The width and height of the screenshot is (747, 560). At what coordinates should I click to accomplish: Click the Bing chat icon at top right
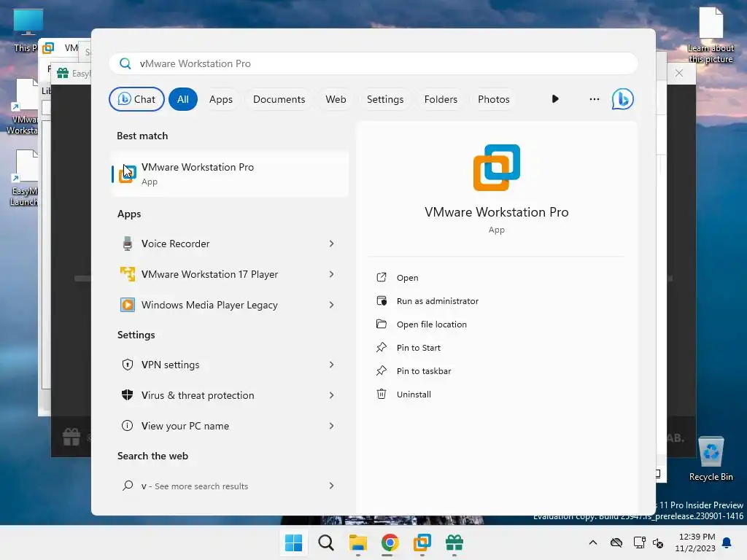623,99
